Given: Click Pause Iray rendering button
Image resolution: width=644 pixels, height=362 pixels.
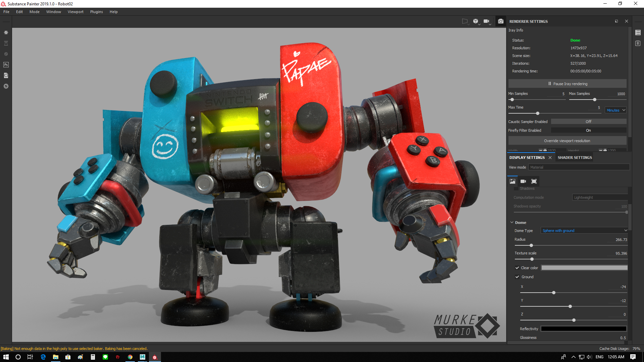Looking at the screenshot, I should click(567, 84).
